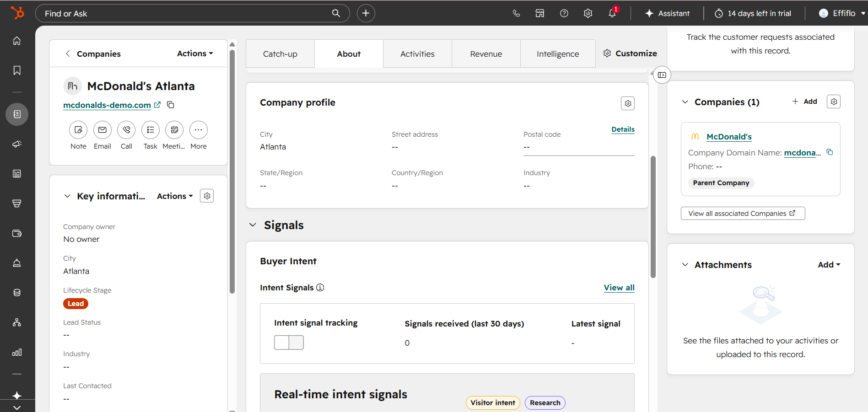This screenshot has width=868, height=412.
Task: Open the Revenue tab
Action: [486, 54]
